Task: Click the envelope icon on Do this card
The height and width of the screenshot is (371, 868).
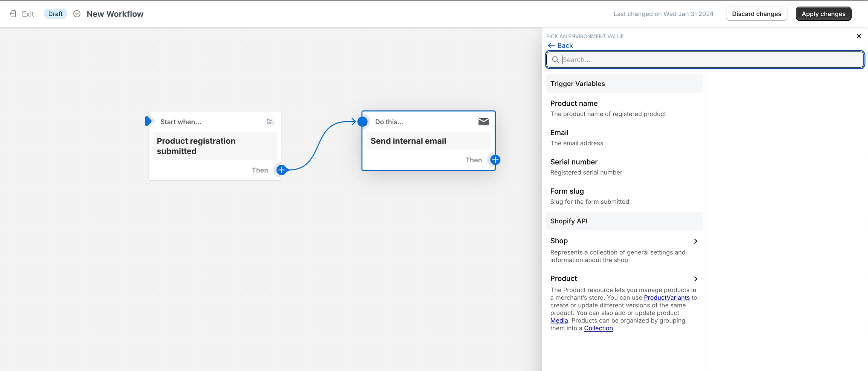Action: click(483, 122)
